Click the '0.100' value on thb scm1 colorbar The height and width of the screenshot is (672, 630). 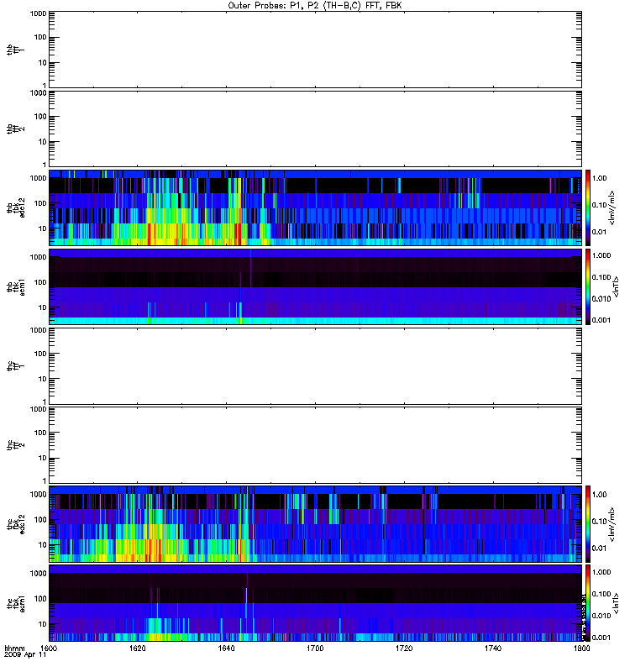pos(601,277)
